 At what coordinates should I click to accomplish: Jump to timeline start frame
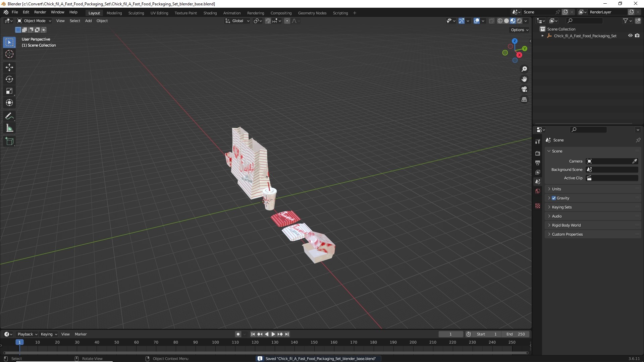click(x=253, y=334)
